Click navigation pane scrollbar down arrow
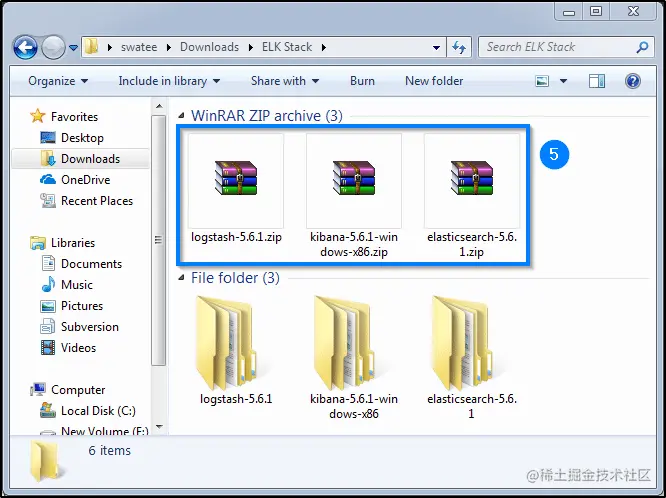The height and width of the screenshot is (498, 666). 159,426
